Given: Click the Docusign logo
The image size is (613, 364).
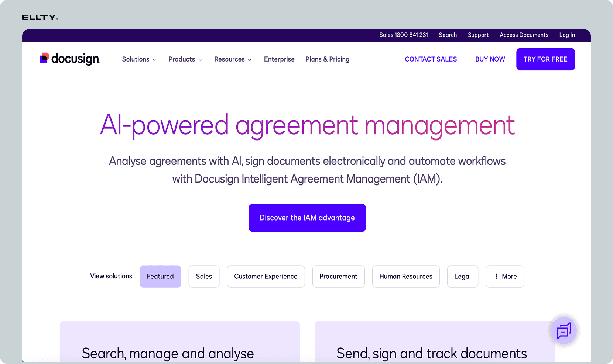Looking at the screenshot, I should pyautogui.click(x=70, y=59).
